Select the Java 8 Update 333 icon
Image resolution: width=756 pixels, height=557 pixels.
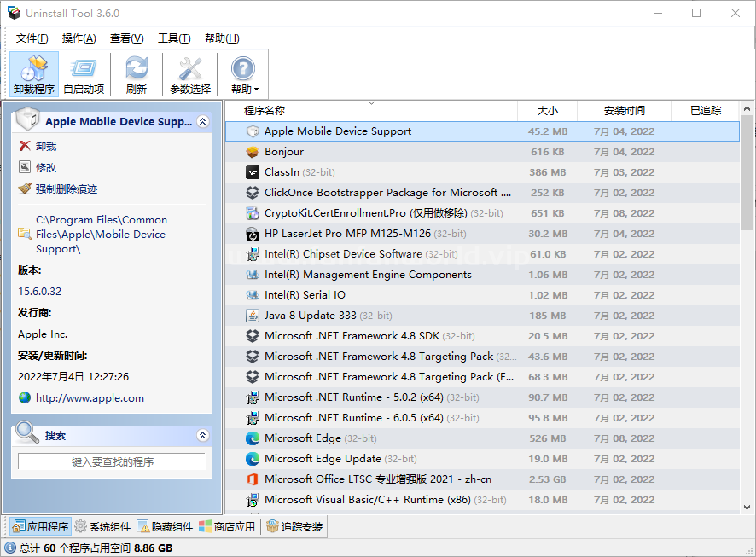tap(253, 316)
